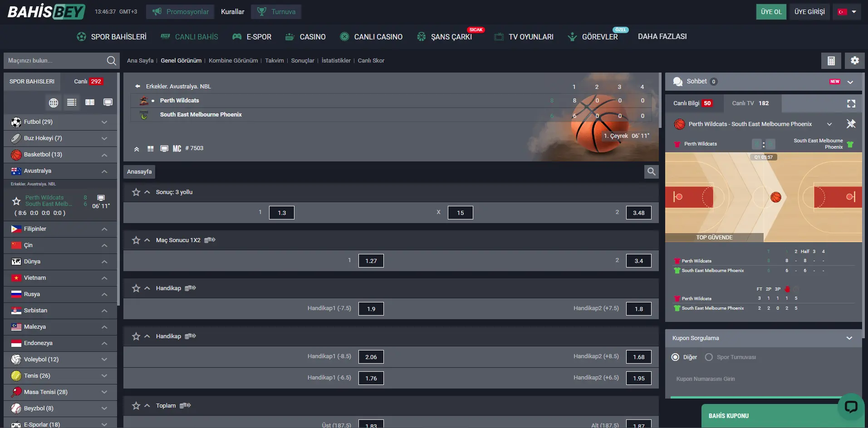Open the Perth Wildcats match selector dropdown

[829, 124]
